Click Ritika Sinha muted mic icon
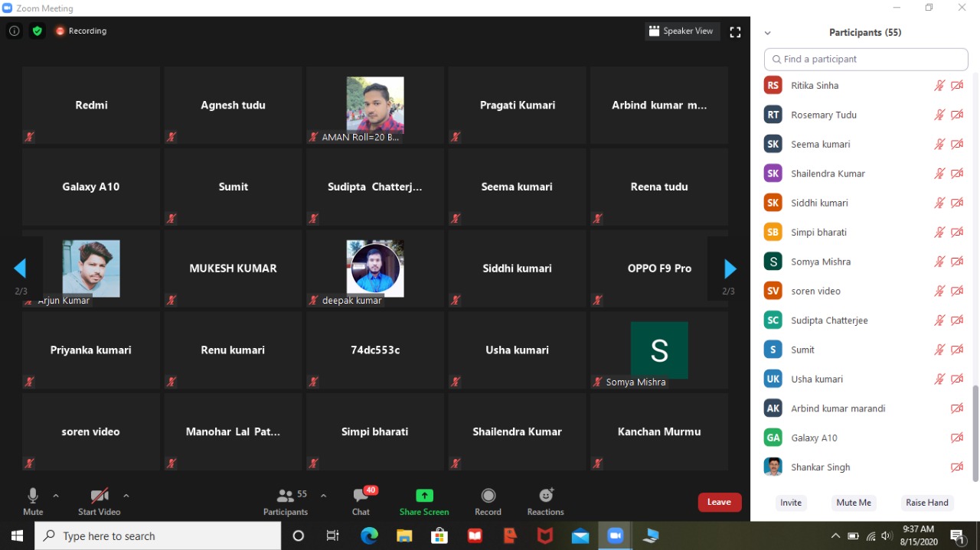 coord(939,86)
